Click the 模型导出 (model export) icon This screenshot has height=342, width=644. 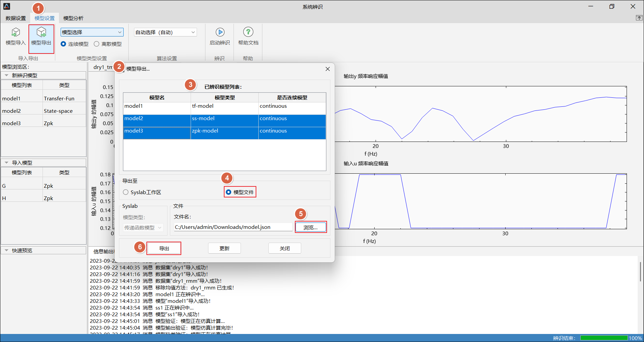click(x=41, y=32)
